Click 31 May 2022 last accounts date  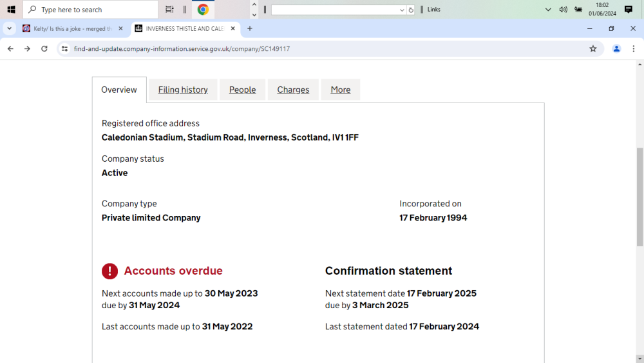(227, 326)
